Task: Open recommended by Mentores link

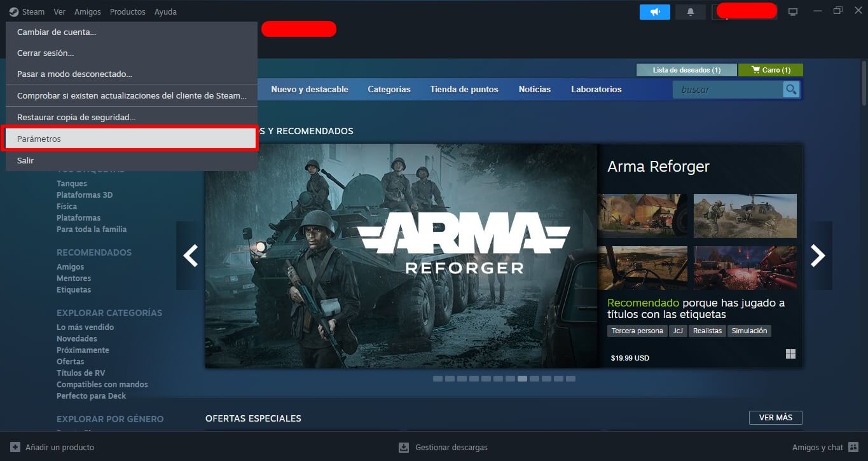Action: (74, 279)
